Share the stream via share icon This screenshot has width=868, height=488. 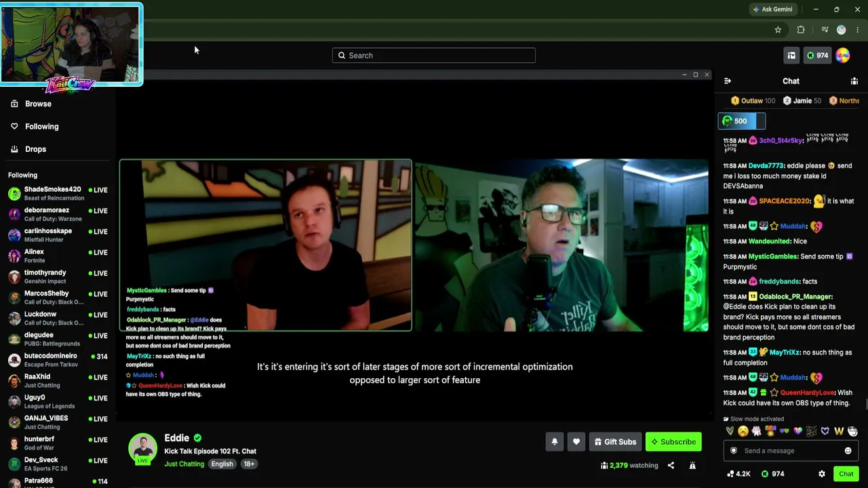[x=671, y=466]
